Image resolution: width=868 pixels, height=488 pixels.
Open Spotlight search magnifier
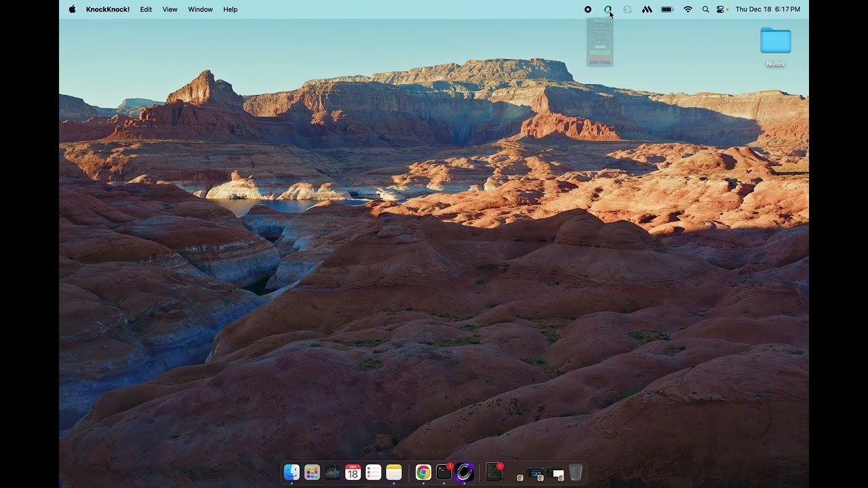click(705, 9)
